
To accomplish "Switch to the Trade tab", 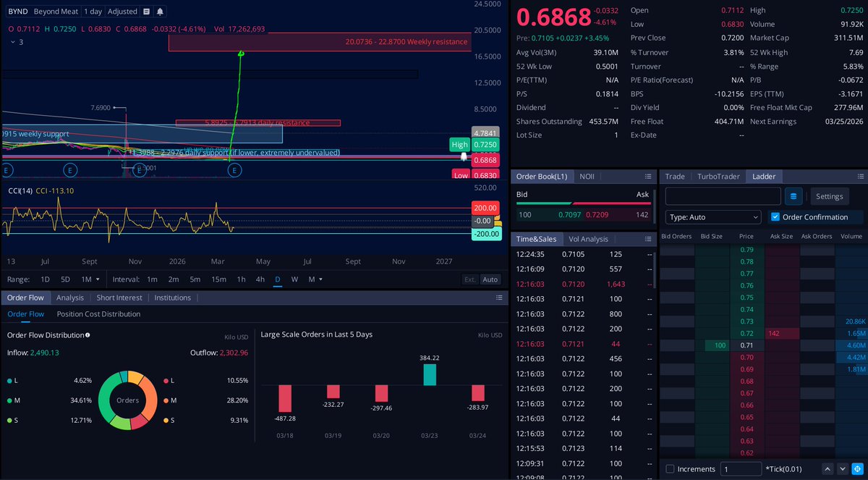I will coord(675,177).
